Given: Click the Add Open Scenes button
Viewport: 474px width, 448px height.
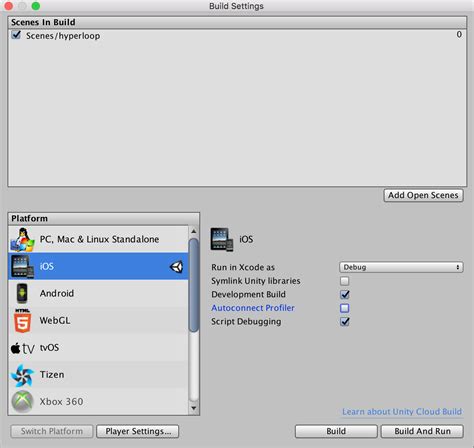Looking at the screenshot, I should pos(423,195).
